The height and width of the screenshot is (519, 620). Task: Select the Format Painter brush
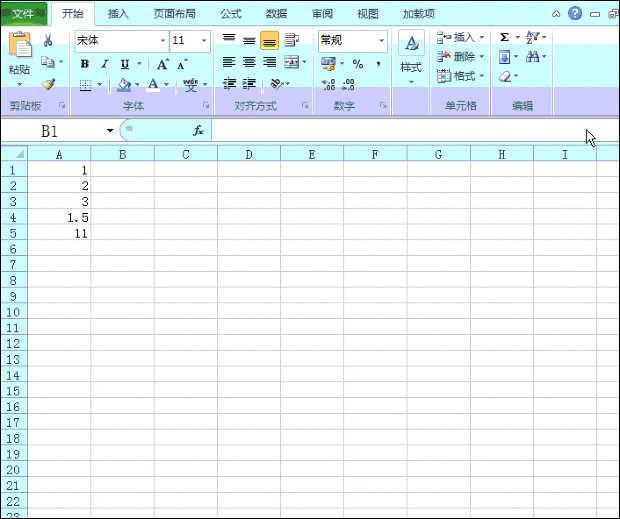[47, 84]
